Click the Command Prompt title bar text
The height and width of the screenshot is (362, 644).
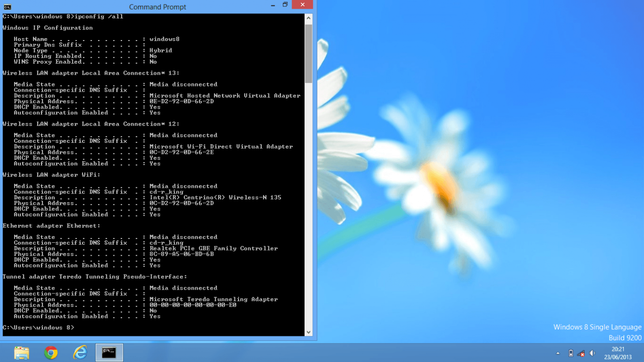[x=157, y=7]
